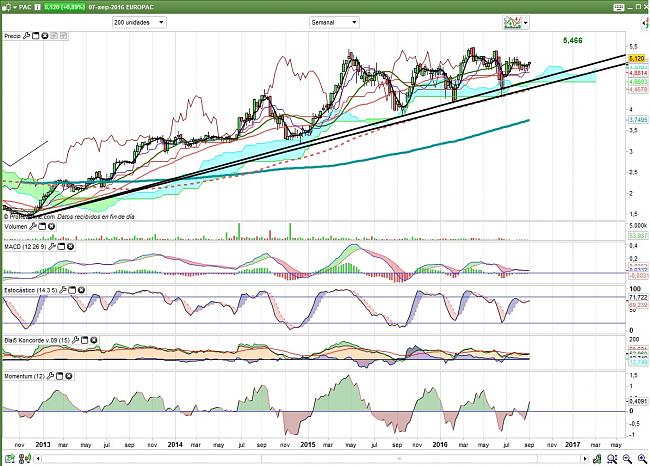The image size is (650, 466).
Task: Click the horizontal time scrollbar thumb
Action: pyautogui.click(x=399, y=459)
